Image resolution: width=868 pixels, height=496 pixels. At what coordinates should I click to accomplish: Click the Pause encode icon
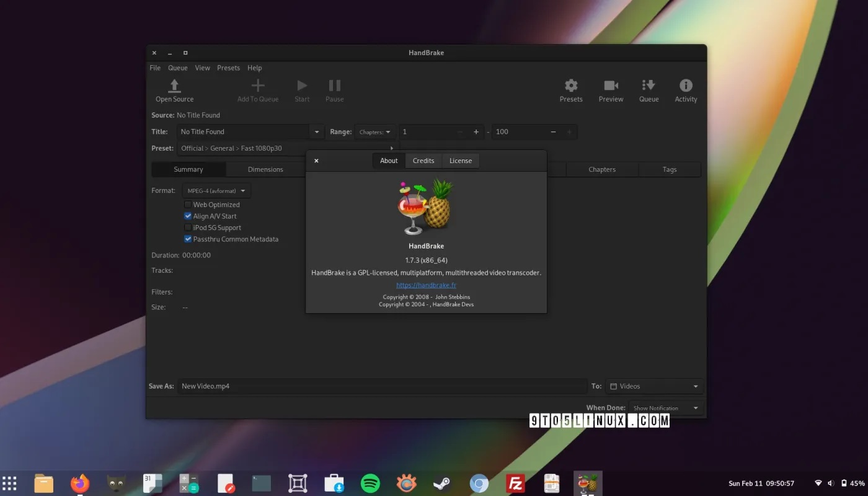334,87
